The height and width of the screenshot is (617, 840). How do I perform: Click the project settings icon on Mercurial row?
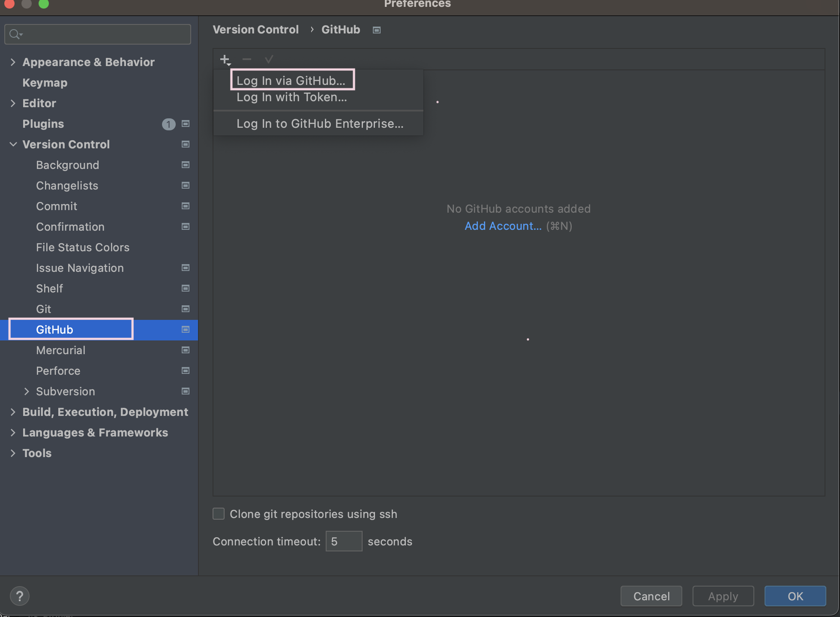click(x=186, y=350)
